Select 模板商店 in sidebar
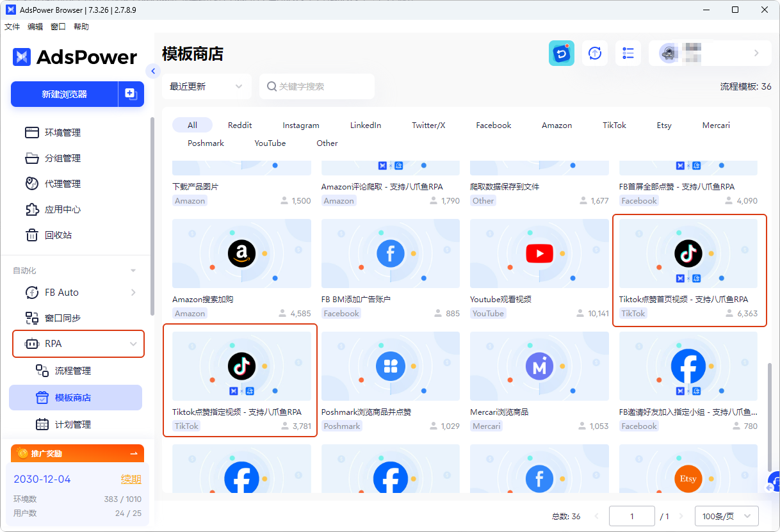This screenshot has width=780, height=532. [x=76, y=398]
